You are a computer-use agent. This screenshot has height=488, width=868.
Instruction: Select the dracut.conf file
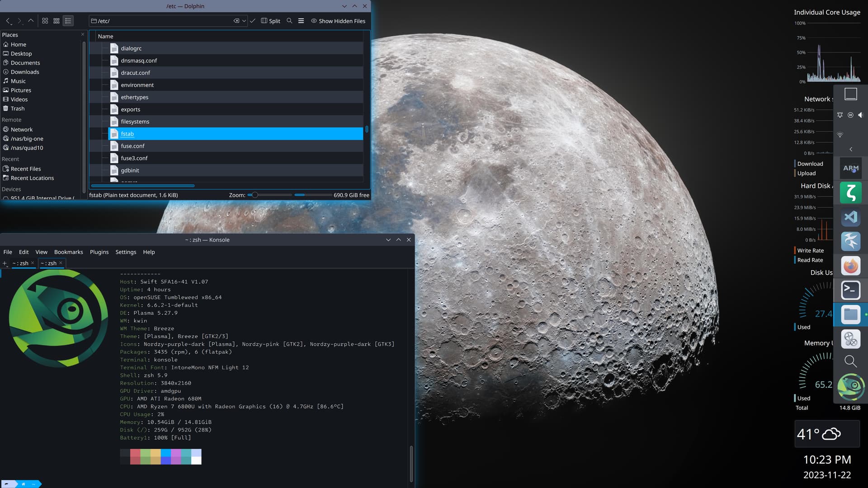[235, 73]
